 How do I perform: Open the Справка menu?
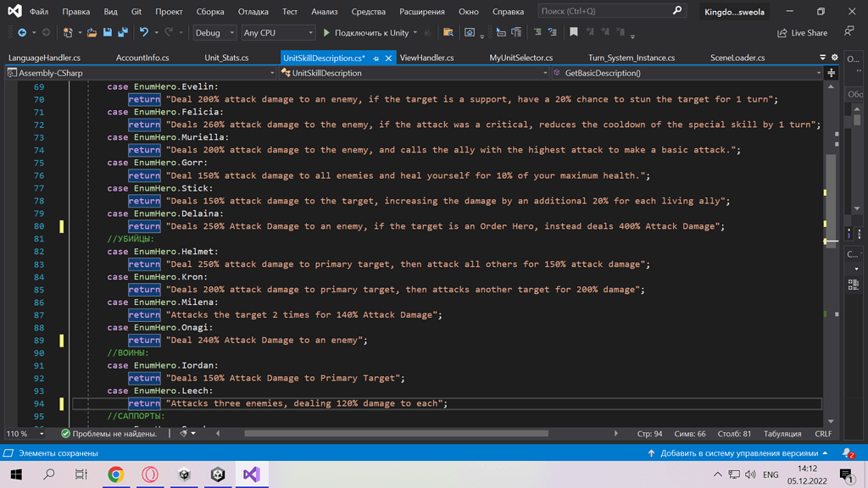point(508,11)
